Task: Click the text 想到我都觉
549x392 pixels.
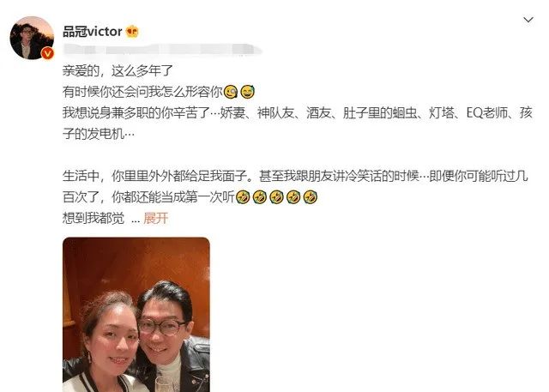Action: coord(94,218)
